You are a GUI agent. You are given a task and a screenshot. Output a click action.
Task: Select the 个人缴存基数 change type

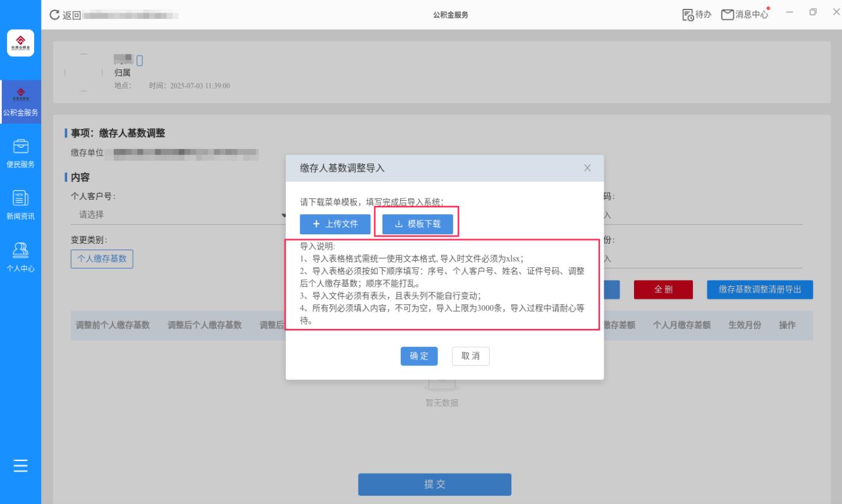102,258
